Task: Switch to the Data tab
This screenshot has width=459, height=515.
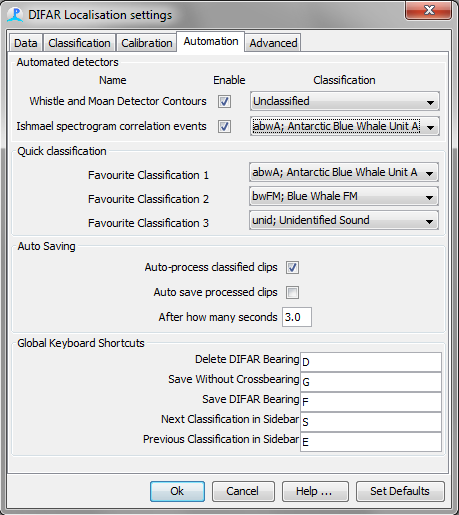Action: point(26,43)
